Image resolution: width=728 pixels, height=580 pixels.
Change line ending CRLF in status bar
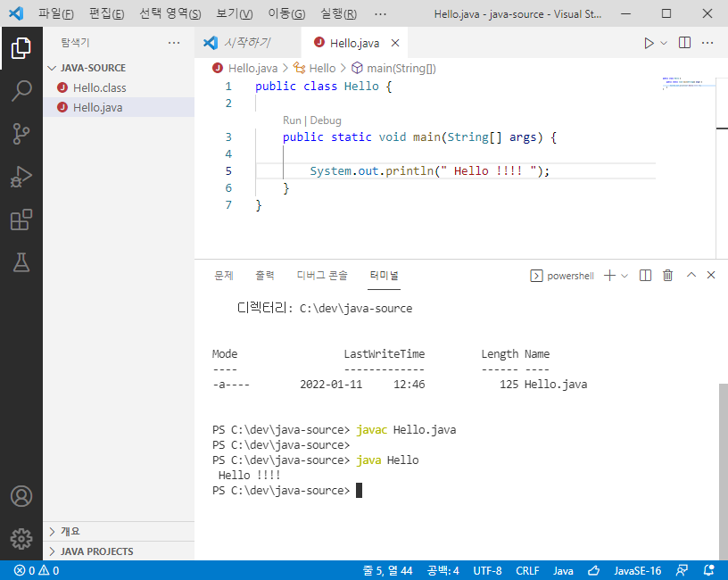click(527, 570)
